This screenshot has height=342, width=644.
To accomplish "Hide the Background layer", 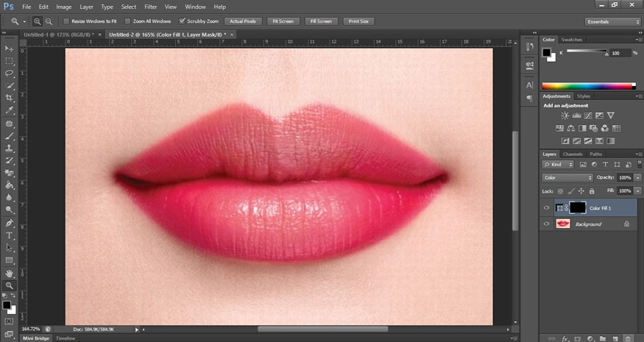I will click(x=546, y=224).
